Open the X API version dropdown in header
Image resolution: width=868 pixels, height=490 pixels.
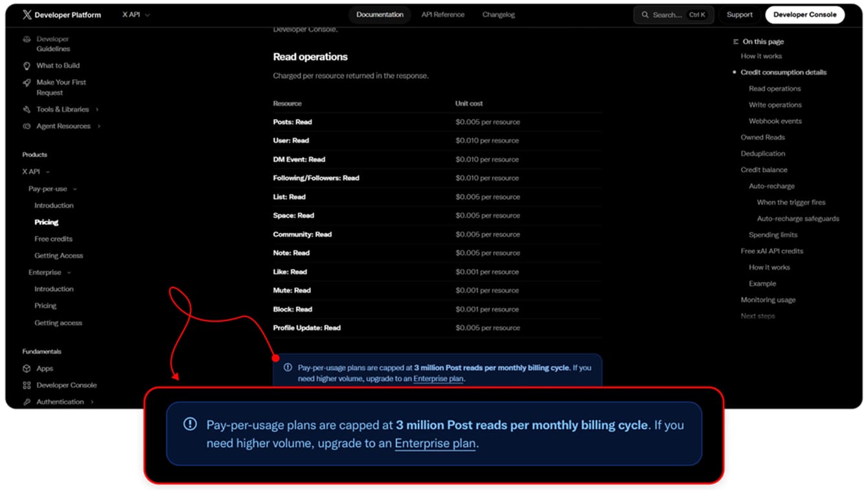136,15
